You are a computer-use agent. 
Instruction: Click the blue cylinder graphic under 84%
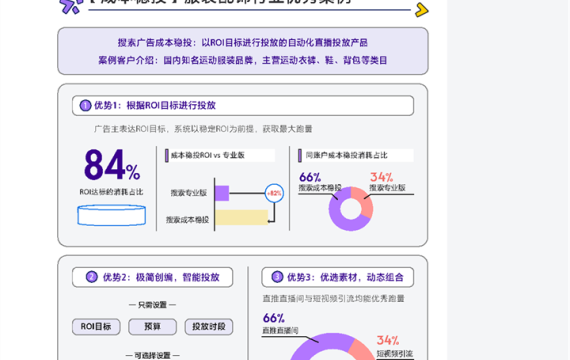112,215
